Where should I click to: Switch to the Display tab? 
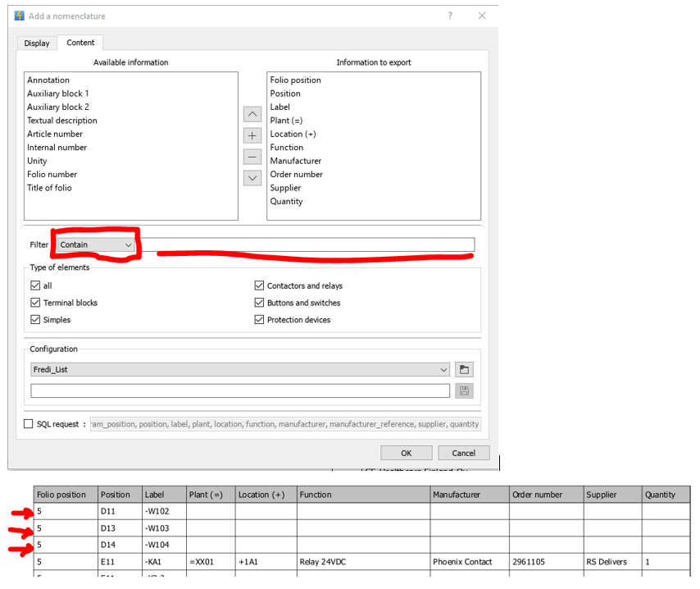point(37,43)
